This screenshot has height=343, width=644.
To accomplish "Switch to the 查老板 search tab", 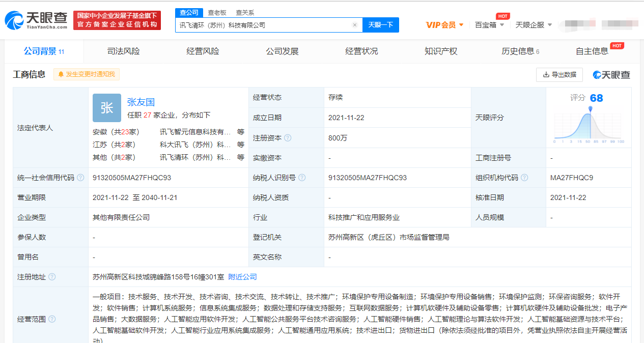I will [217, 12].
